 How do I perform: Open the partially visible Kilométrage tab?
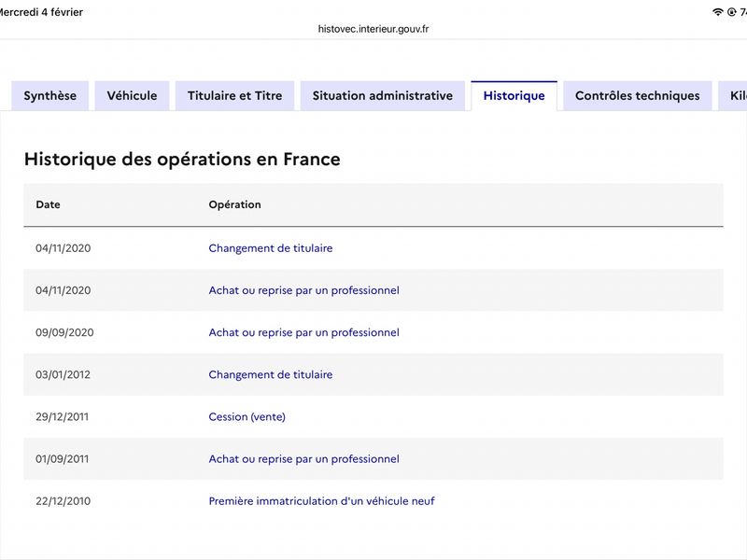click(x=733, y=96)
